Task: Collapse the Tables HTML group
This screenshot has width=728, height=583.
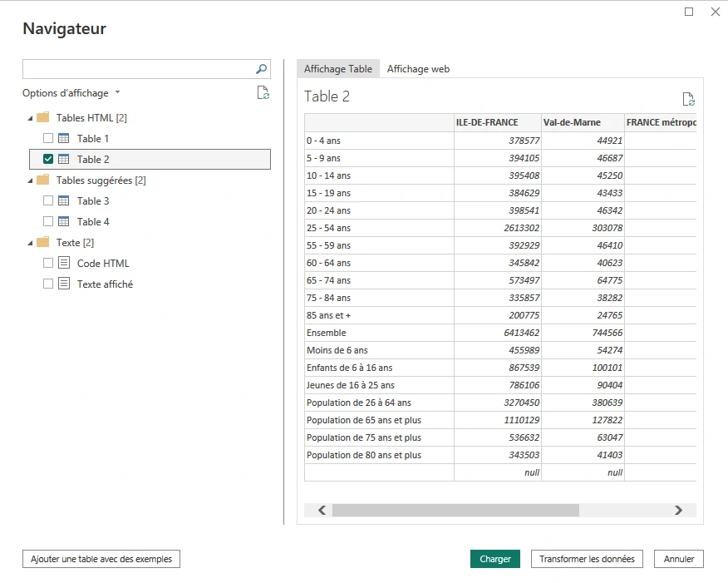Action: pos(31,118)
